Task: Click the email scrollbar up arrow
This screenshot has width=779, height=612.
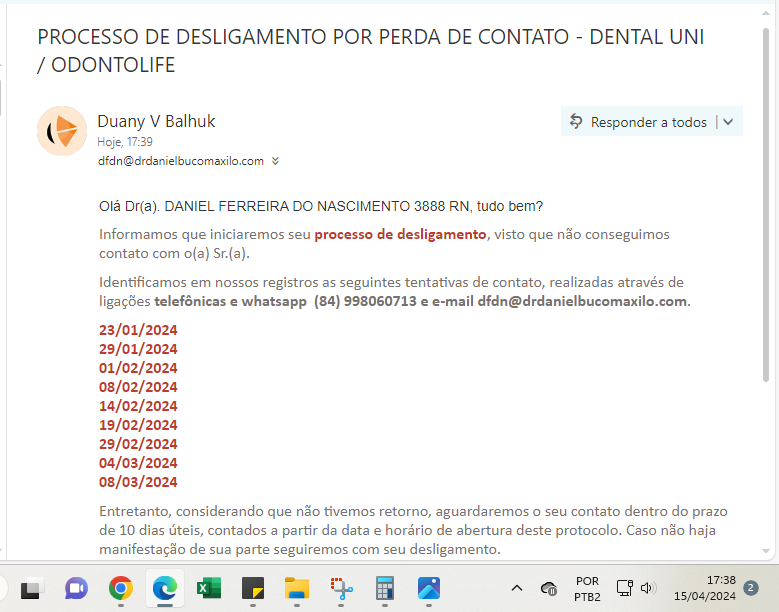Action: (766, 13)
